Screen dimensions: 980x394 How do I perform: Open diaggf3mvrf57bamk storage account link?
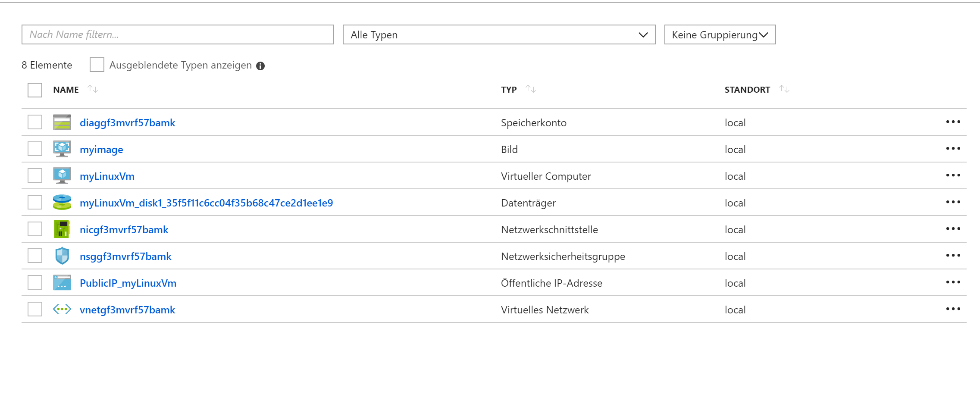128,123
